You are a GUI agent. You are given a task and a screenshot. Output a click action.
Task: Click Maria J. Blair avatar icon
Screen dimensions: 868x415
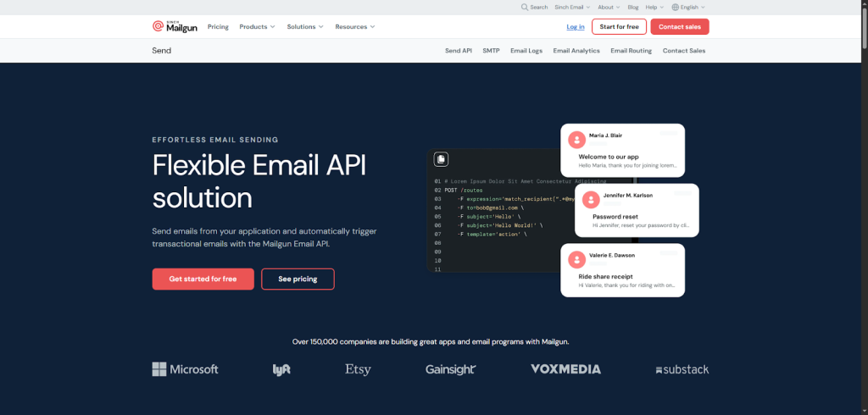576,139
